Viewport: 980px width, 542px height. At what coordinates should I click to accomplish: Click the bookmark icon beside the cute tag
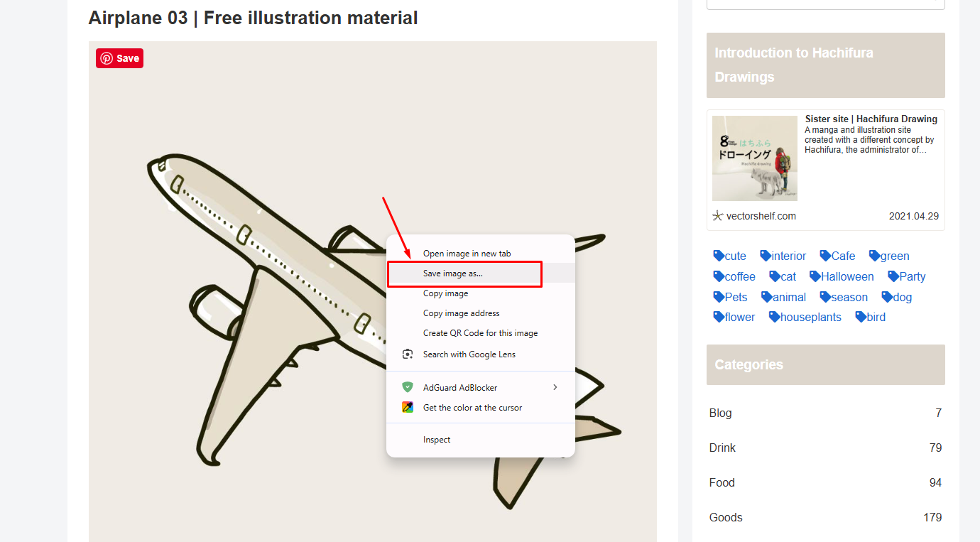point(717,256)
